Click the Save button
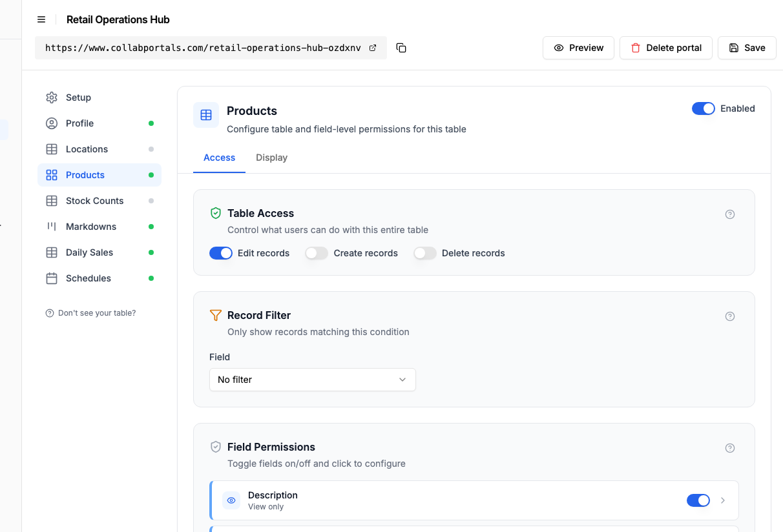 747,48
